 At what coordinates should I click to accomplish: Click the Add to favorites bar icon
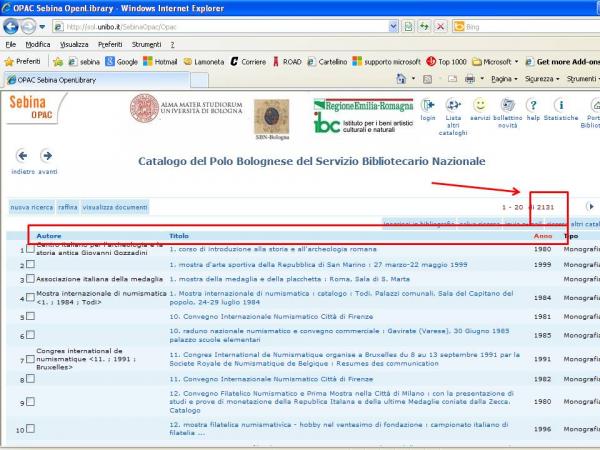click(x=58, y=62)
